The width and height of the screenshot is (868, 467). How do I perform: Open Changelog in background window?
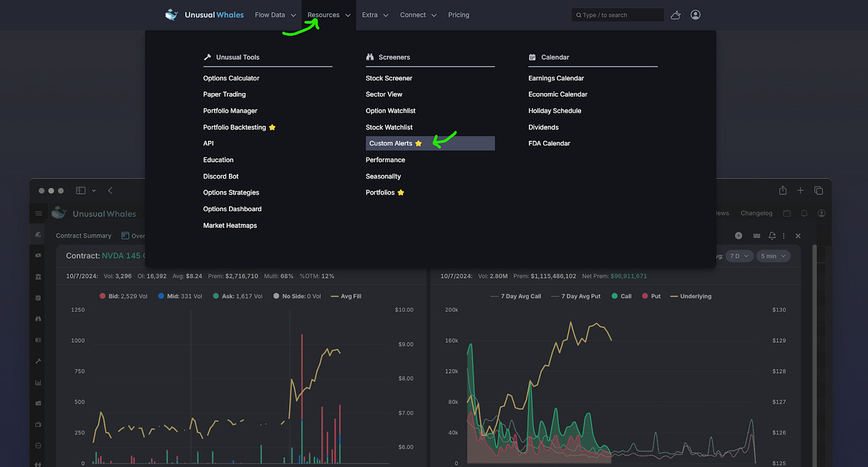tap(757, 214)
